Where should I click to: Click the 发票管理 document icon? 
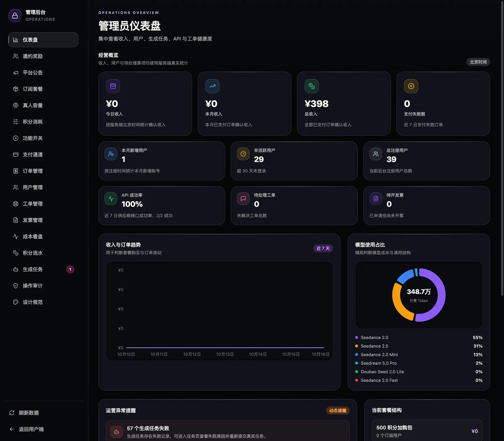15,220
